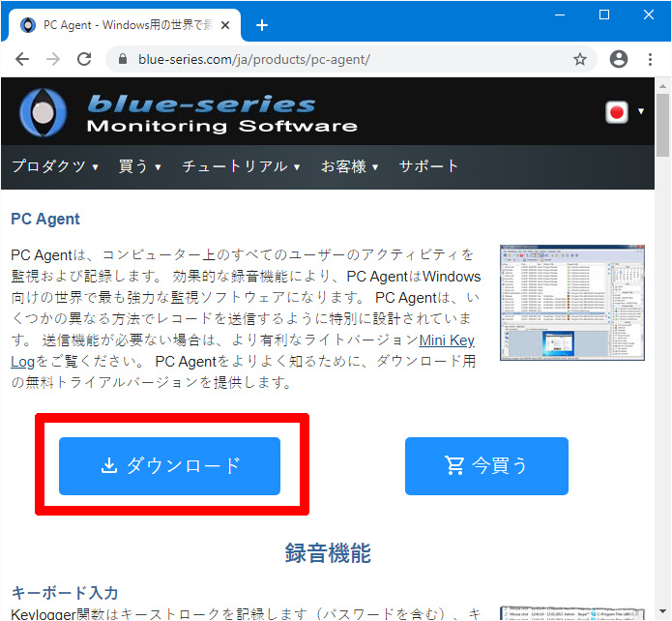Open a new tab with plus button
This screenshot has height=621, width=672.
tap(262, 25)
